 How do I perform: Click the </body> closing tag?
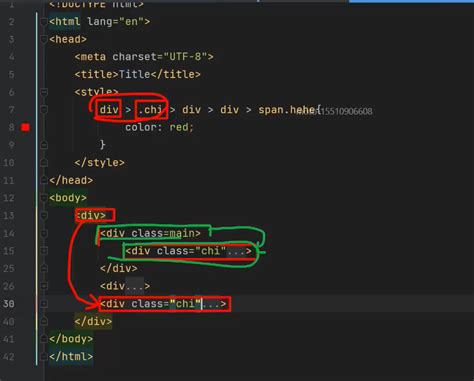click(x=71, y=339)
